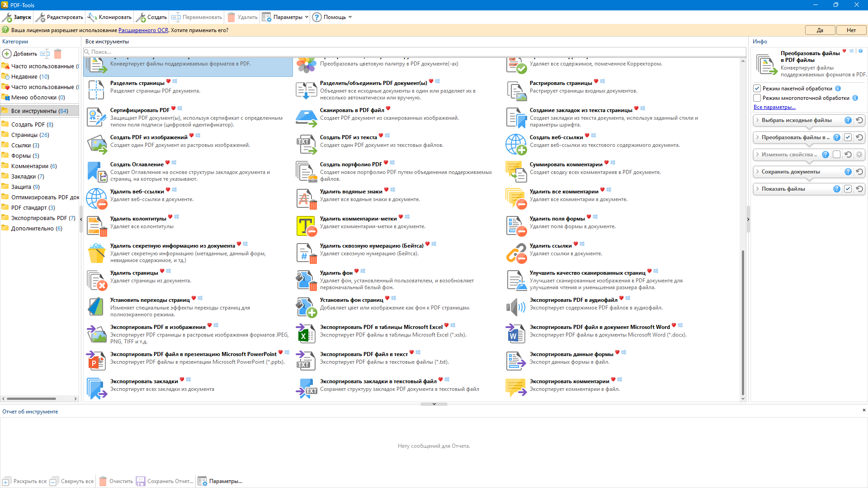Image resolution: width=868 pixels, height=488 pixels.
Task: Select the Удалить секретную информацию bucket icon
Action: point(96,252)
